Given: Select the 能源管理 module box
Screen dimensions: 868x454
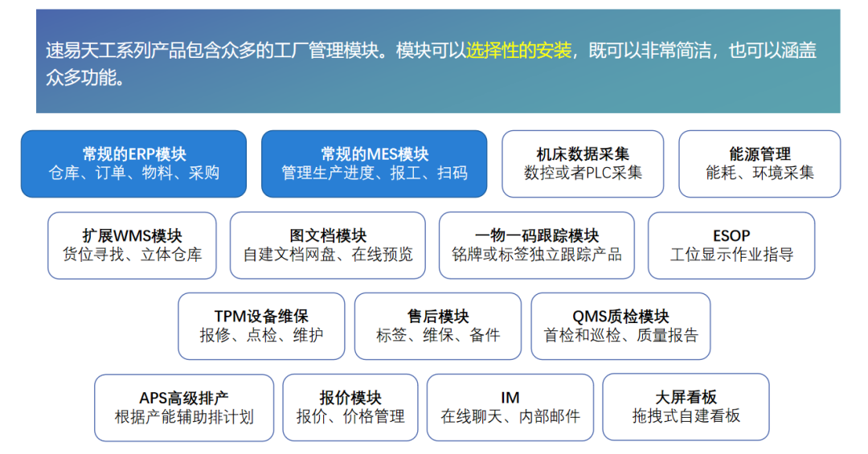Looking at the screenshot, I should [x=759, y=164].
